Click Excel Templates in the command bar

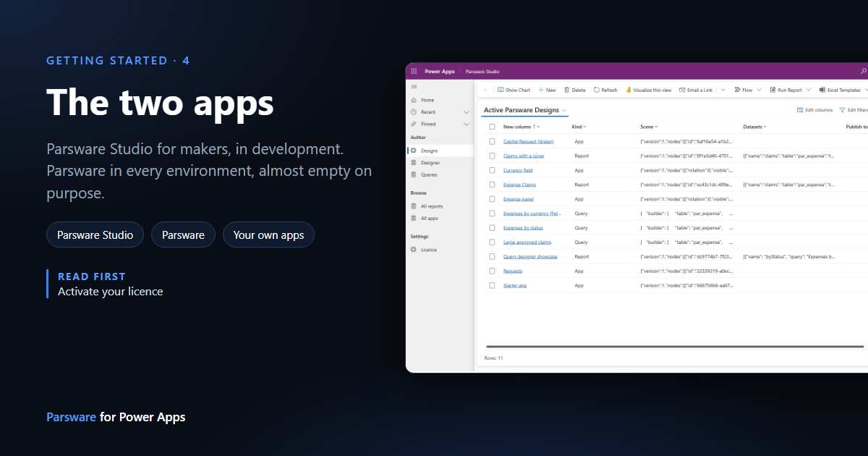[x=840, y=90]
